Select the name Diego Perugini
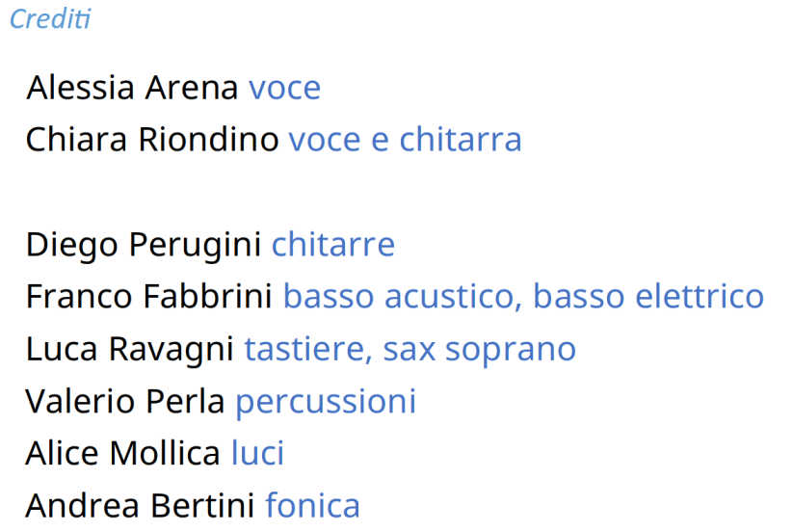Image resolution: width=793 pixels, height=532 pixels. point(144,245)
